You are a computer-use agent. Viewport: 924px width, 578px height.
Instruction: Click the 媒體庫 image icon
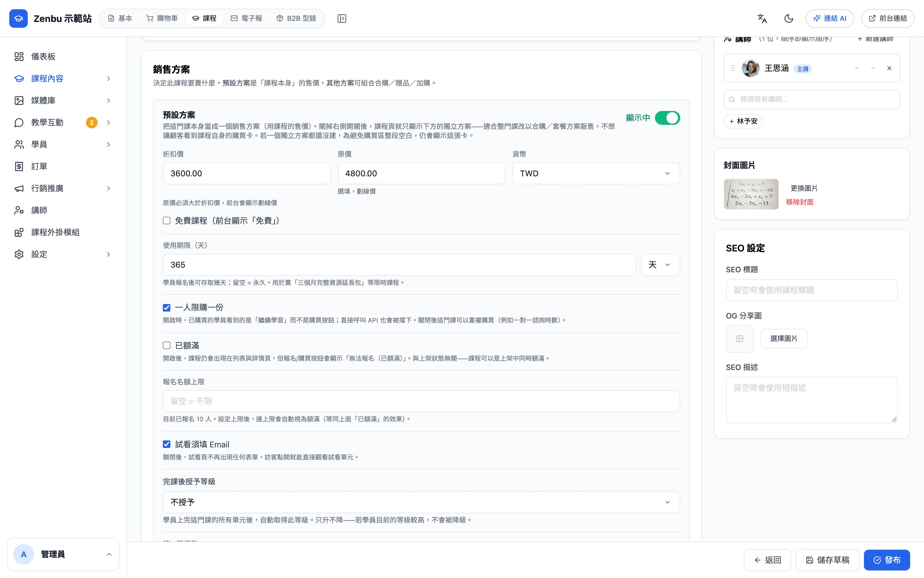point(19,101)
